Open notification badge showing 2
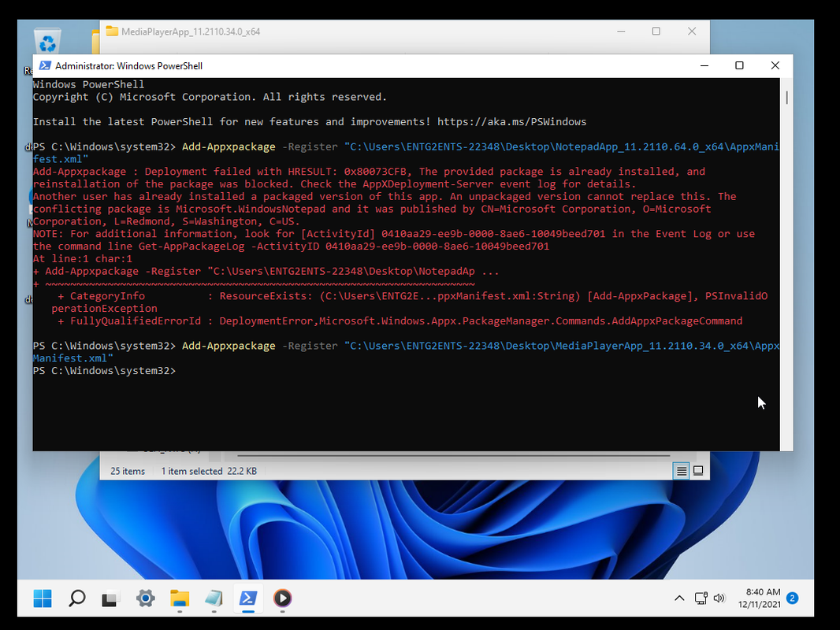The height and width of the screenshot is (630, 840). click(792, 598)
